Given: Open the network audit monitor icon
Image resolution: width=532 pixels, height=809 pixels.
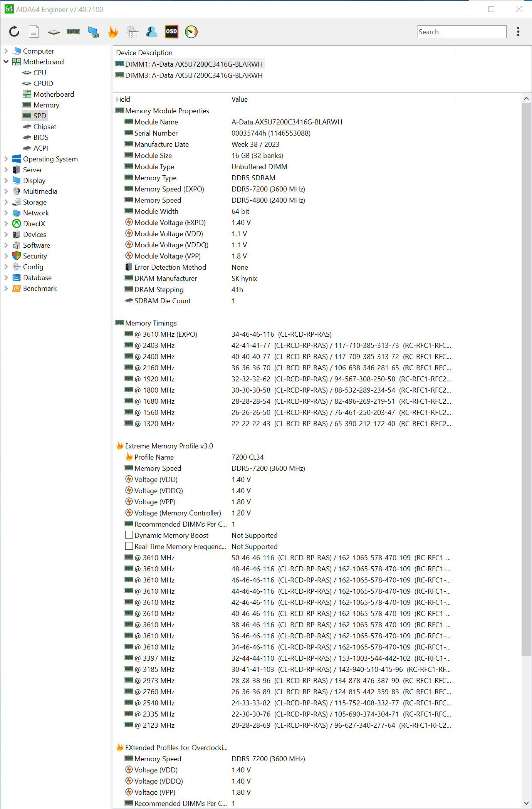Looking at the screenshot, I should click(x=93, y=32).
